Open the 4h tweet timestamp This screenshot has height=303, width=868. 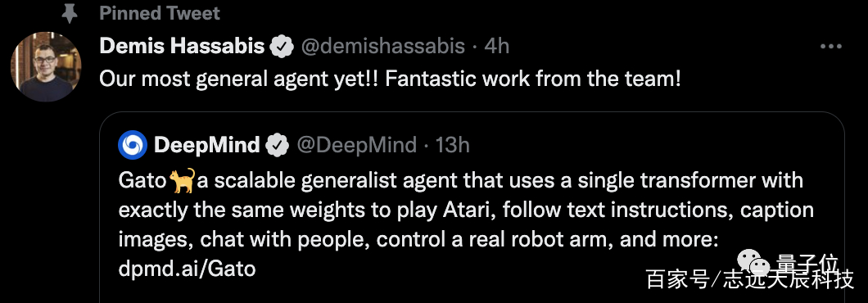coord(496,47)
